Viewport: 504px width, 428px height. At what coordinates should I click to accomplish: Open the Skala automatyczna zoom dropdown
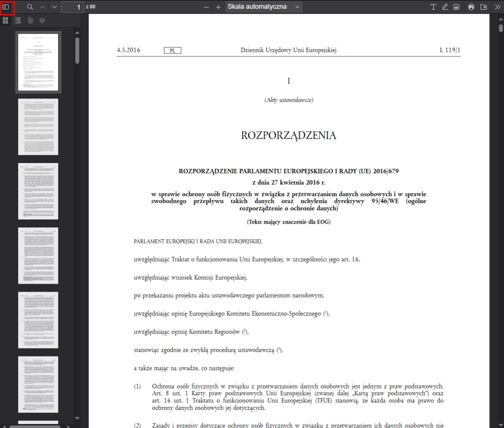(264, 7)
